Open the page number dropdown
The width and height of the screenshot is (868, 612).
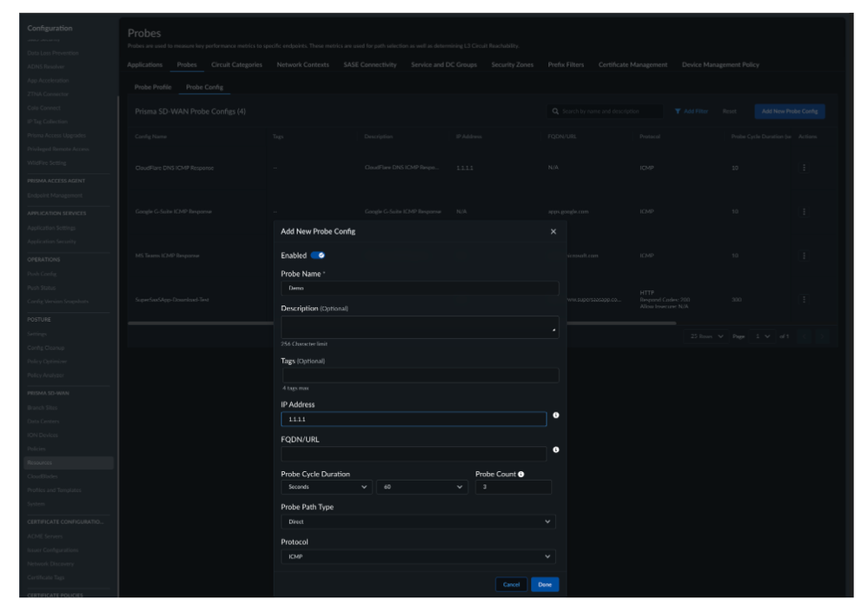pyautogui.click(x=762, y=336)
